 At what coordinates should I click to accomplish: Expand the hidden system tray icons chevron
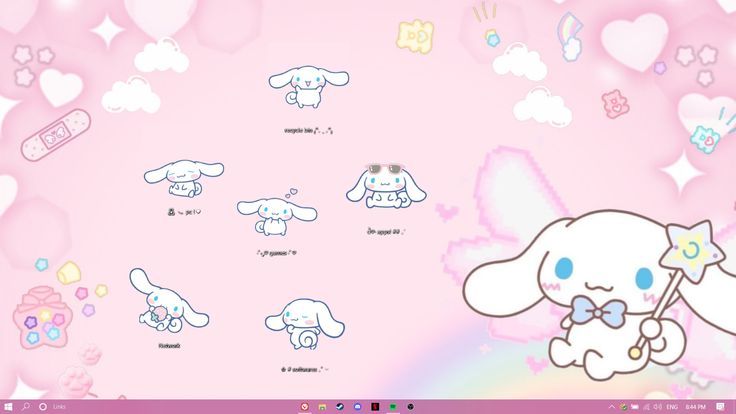pos(611,407)
